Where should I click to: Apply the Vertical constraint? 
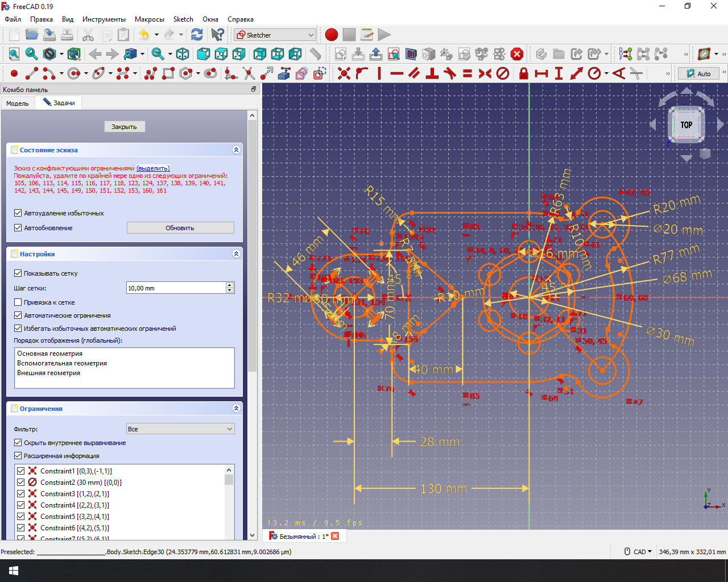tap(379, 73)
